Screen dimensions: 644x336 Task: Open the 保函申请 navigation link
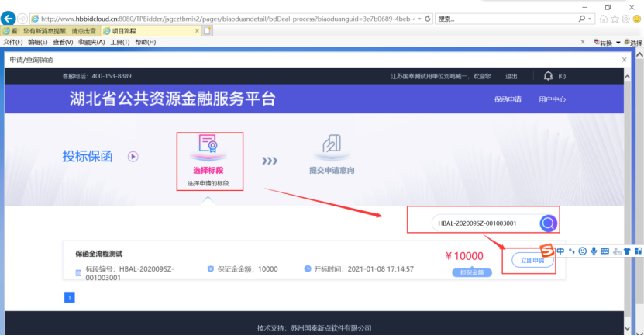coord(508,99)
